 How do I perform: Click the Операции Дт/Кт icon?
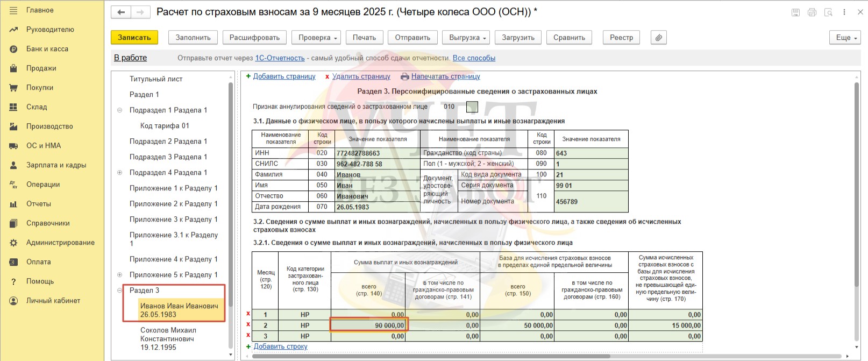pos(13,185)
